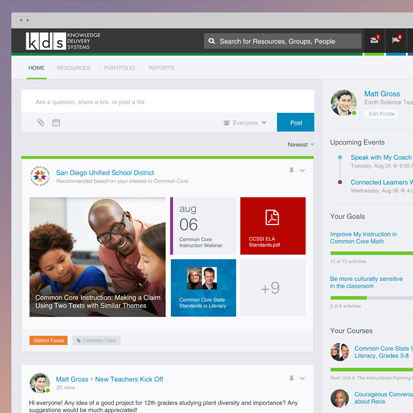
Task: Click the 12 of 15 activities text
Action: [x=348, y=261]
